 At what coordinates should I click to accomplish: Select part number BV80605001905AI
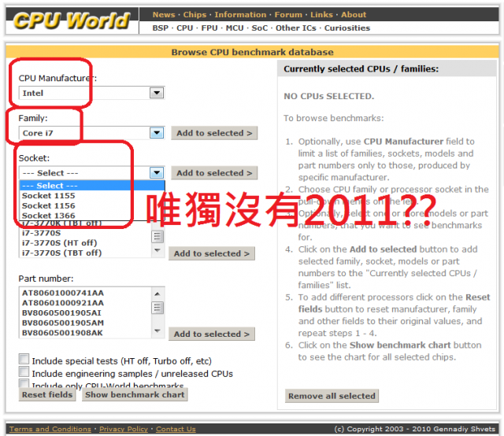tap(85, 313)
